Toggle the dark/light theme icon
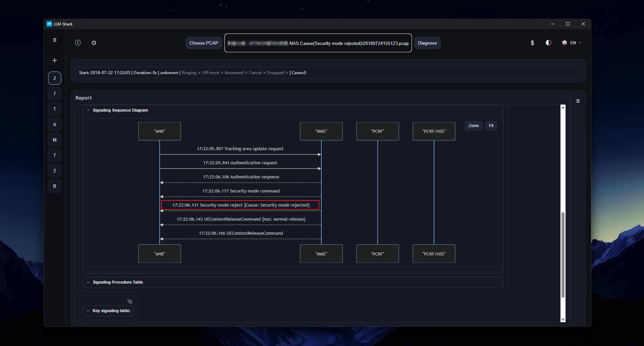This screenshot has height=346, width=644. [x=548, y=43]
